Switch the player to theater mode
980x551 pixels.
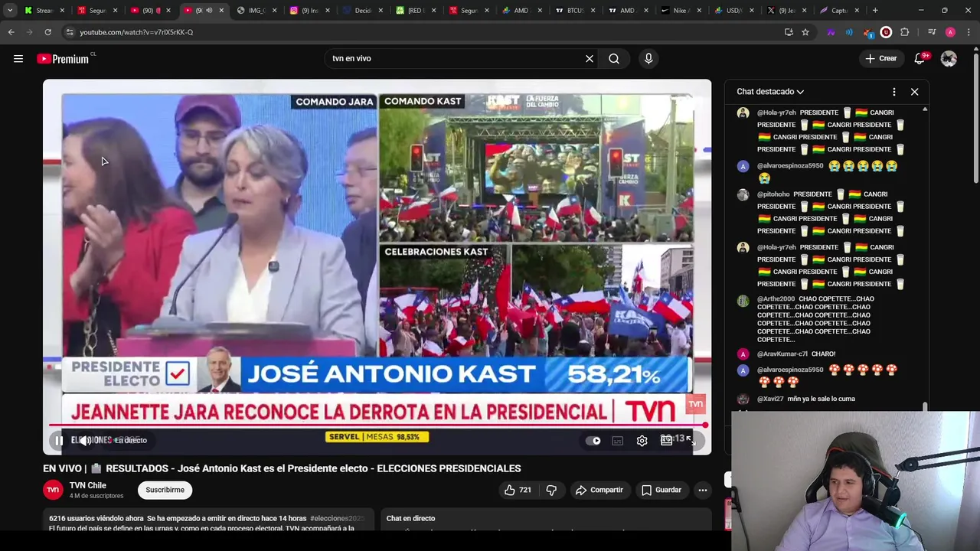[666, 440]
